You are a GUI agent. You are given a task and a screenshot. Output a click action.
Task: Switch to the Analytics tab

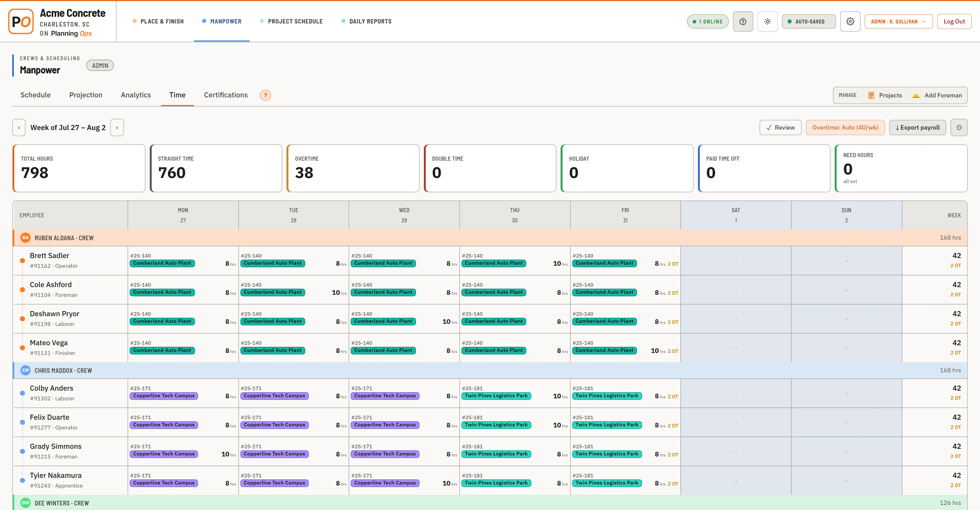(x=136, y=95)
